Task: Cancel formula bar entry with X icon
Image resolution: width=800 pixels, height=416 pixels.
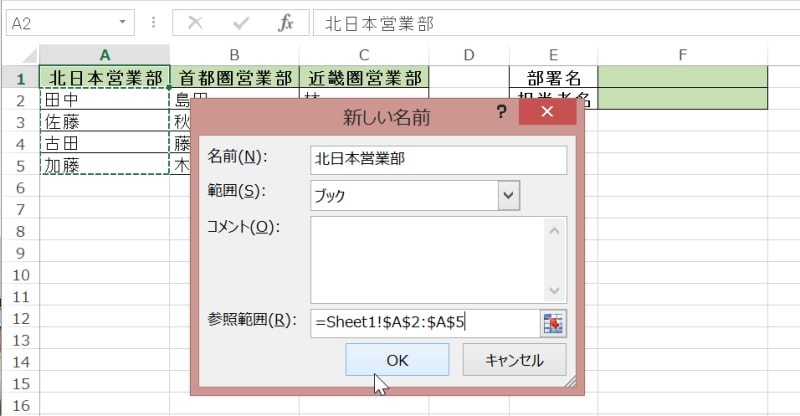Action: coord(195,23)
